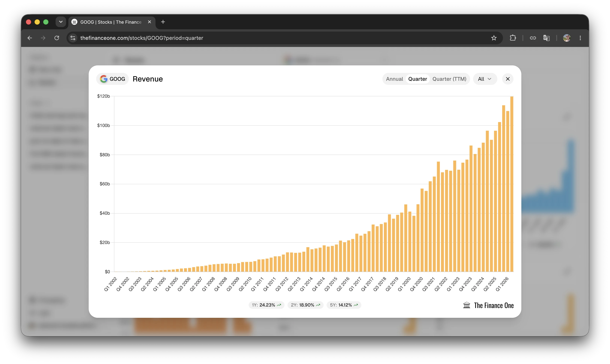Expand the tab search chevron
Screen dimensions: 610x364
coord(61,22)
